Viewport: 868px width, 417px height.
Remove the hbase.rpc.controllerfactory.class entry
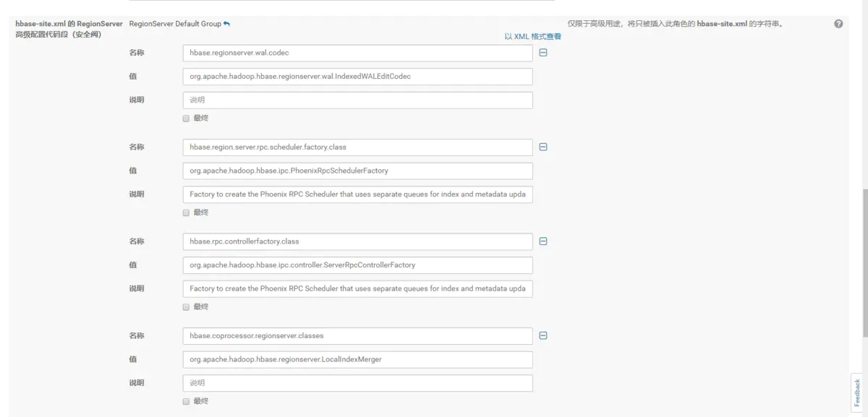pos(543,241)
